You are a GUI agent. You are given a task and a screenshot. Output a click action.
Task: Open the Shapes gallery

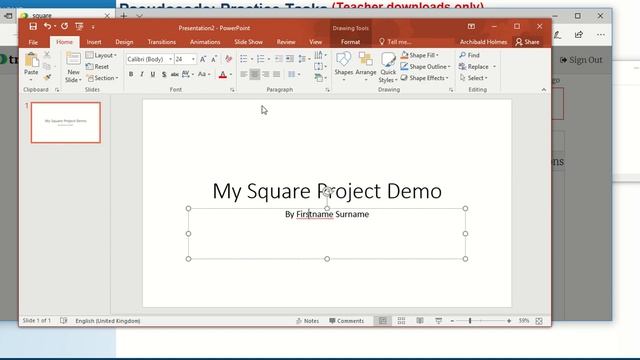[x=344, y=67]
